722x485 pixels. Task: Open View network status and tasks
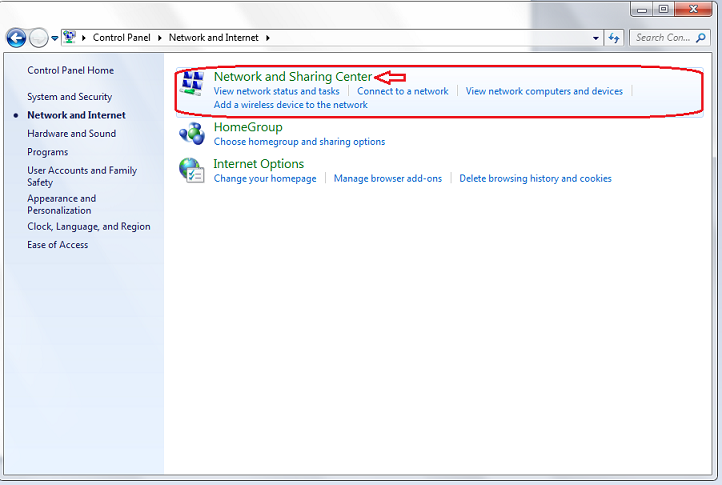(x=276, y=91)
